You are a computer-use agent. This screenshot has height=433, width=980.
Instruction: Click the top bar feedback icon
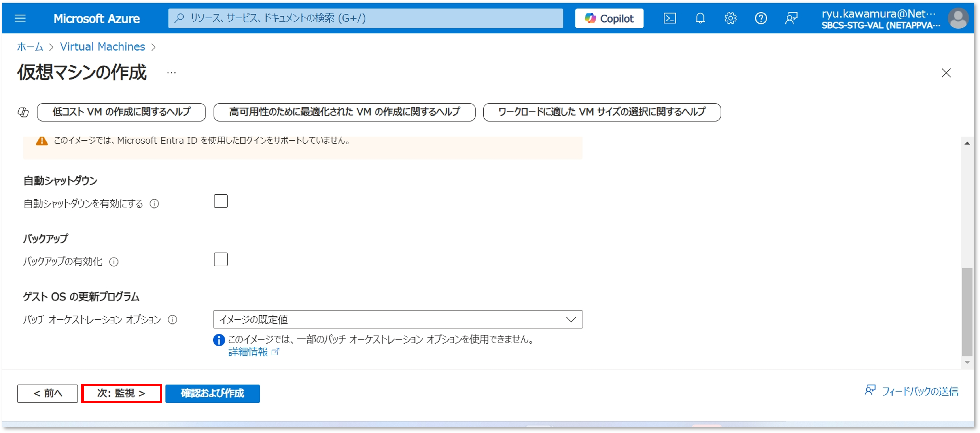(x=791, y=18)
